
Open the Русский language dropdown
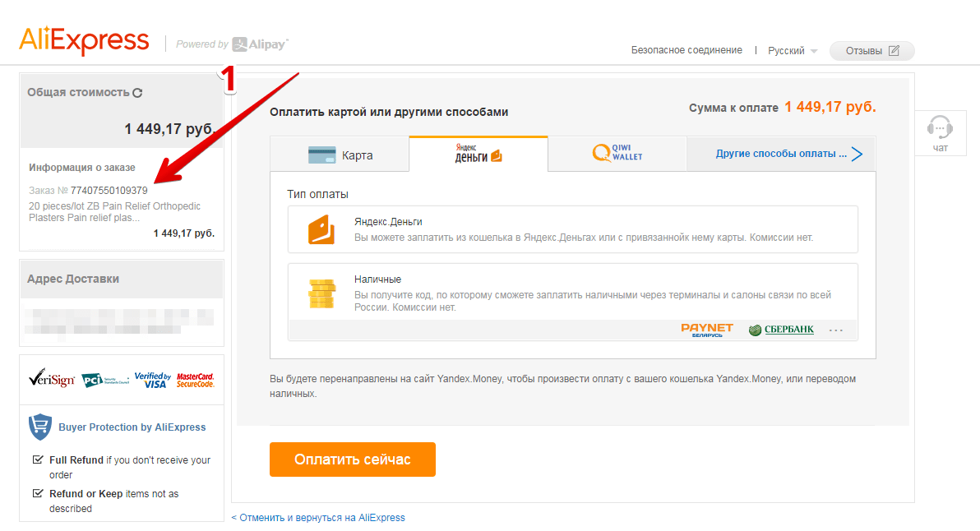793,51
